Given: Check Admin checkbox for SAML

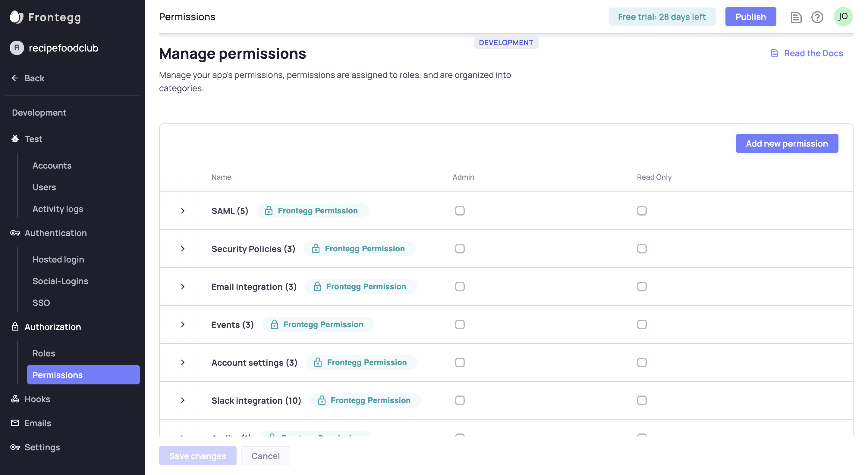Looking at the screenshot, I should click(x=460, y=211).
